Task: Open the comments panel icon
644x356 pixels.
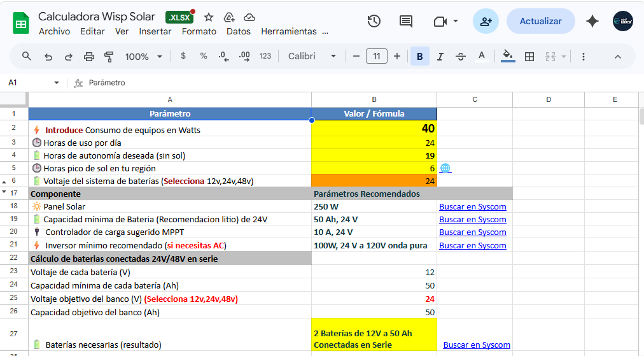Action: (x=405, y=21)
